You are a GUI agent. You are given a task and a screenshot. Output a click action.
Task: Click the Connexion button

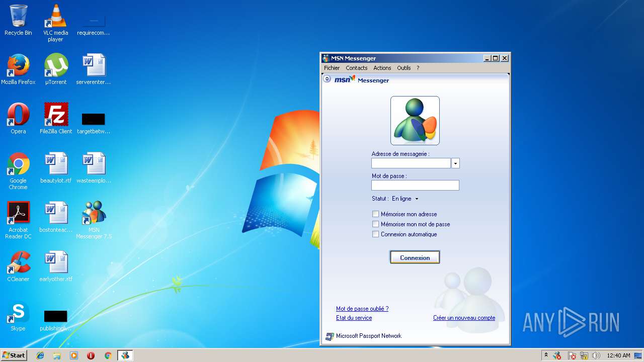[x=415, y=257]
